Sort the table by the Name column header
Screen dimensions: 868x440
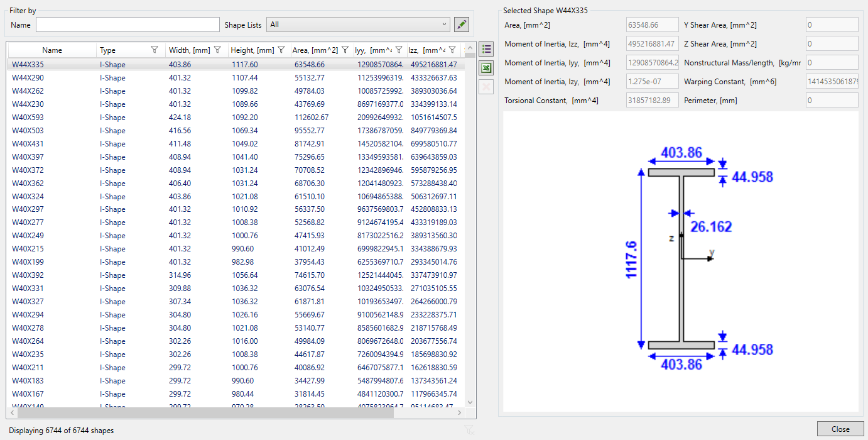(x=52, y=50)
